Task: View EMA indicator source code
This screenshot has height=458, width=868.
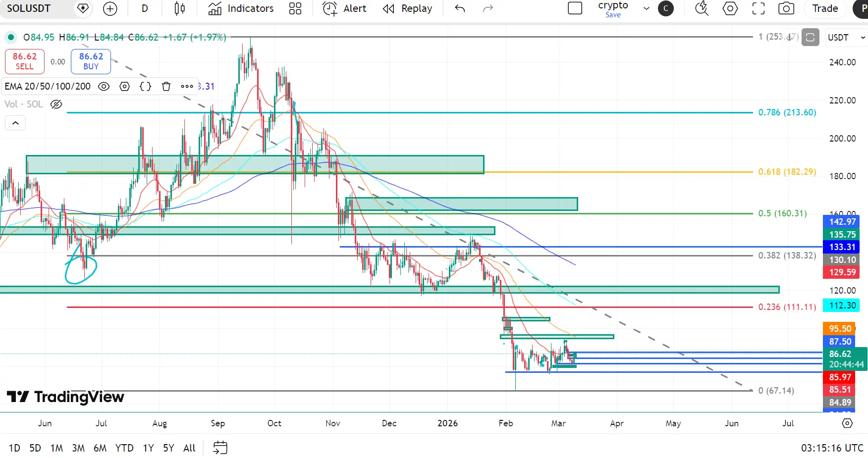Action: [x=146, y=87]
